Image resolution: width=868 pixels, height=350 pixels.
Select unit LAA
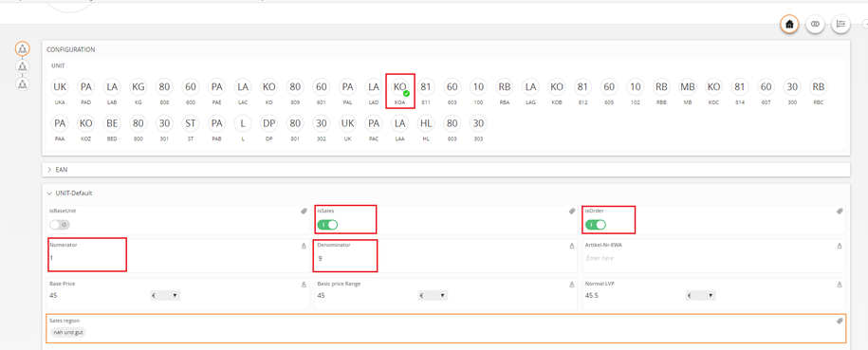point(399,123)
